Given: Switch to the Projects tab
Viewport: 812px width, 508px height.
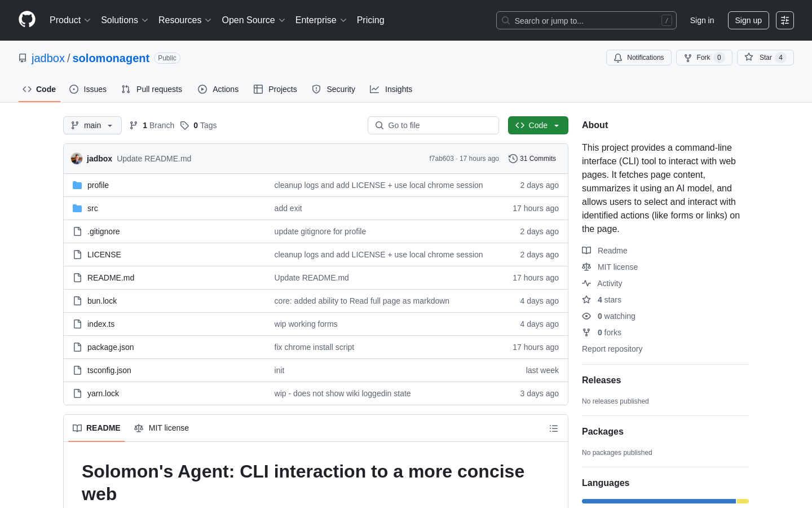Looking at the screenshot, I should point(275,89).
